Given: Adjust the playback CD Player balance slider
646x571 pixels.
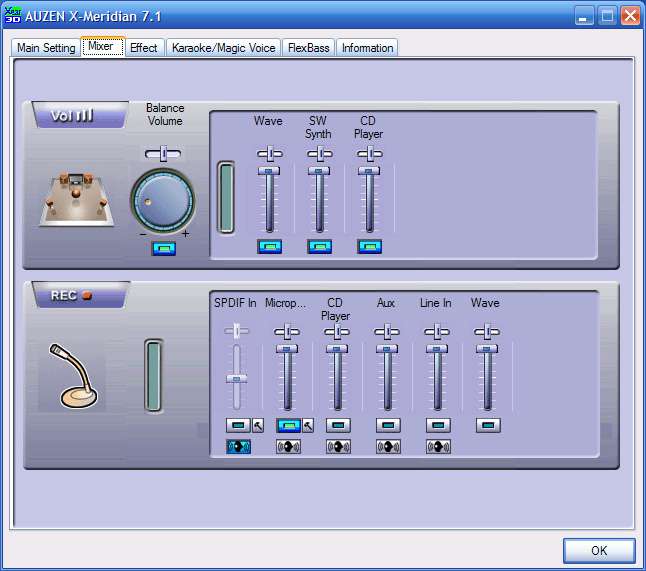Looking at the screenshot, I should pyautogui.click(x=370, y=154).
